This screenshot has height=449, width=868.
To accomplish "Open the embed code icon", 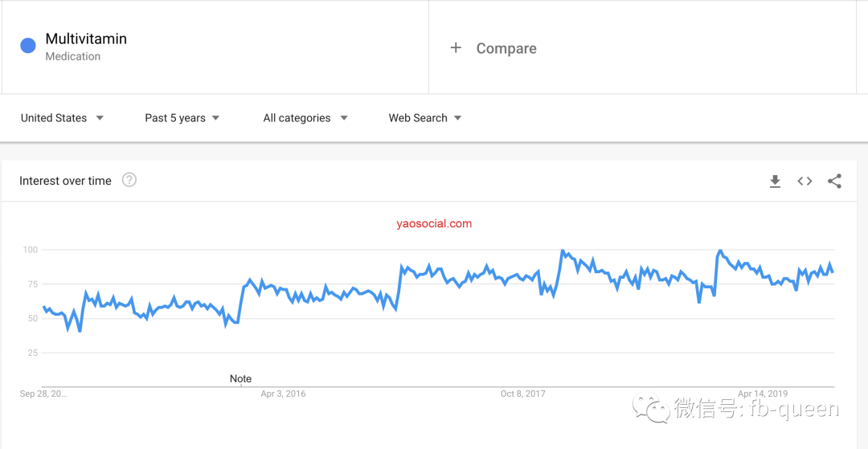I will click(x=805, y=182).
